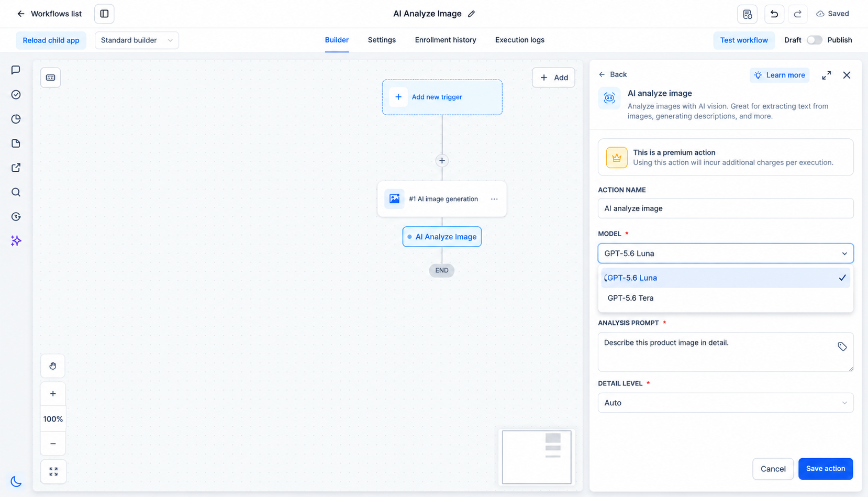Toggle dark mode moon icon
The height and width of the screenshot is (497, 868).
coord(16,481)
